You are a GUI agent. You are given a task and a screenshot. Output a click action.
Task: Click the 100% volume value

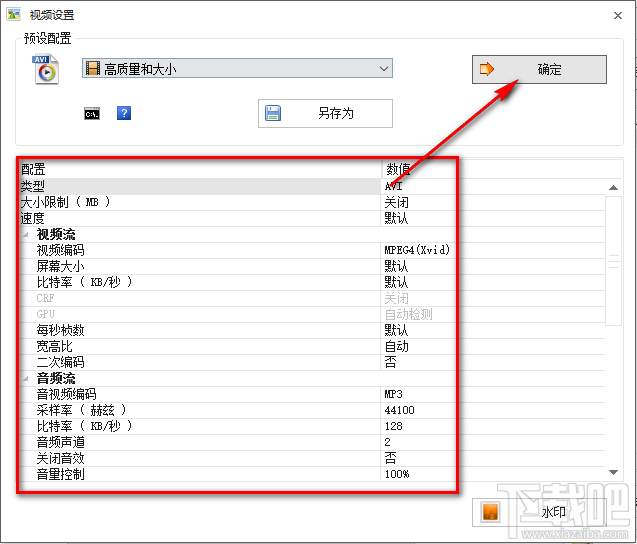click(397, 474)
